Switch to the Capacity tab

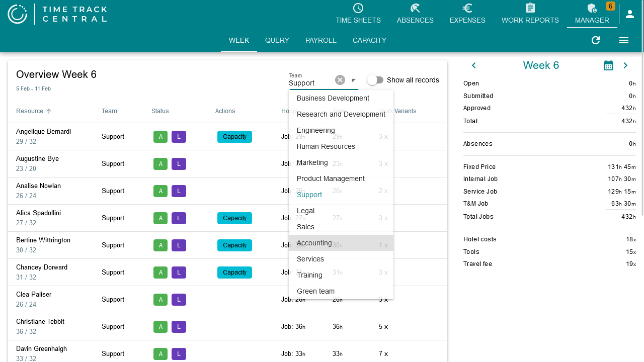click(369, 40)
